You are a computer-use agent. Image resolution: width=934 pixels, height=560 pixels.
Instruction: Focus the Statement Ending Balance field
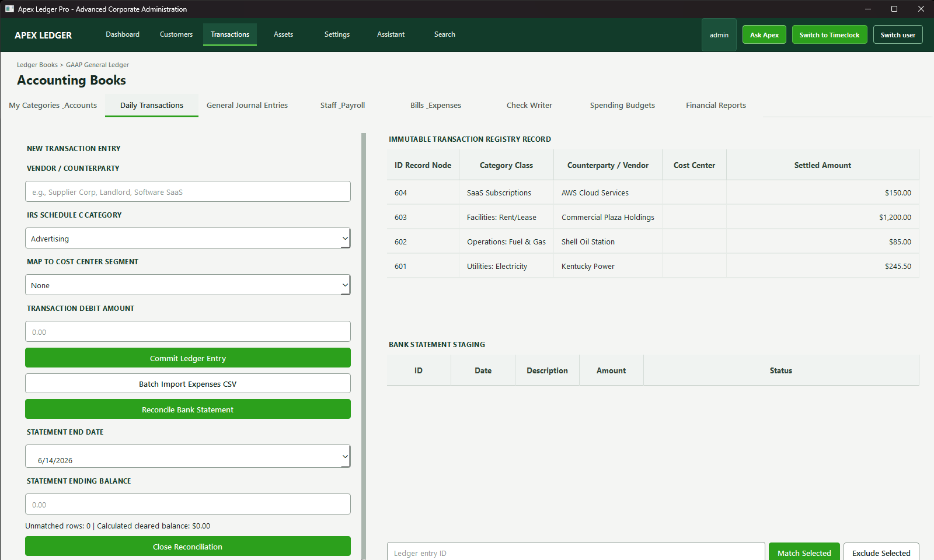pyautogui.click(x=188, y=505)
